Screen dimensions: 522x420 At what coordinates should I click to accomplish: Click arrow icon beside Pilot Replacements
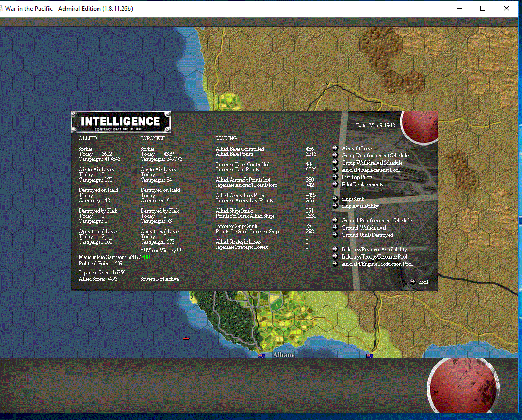click(335, 184)
